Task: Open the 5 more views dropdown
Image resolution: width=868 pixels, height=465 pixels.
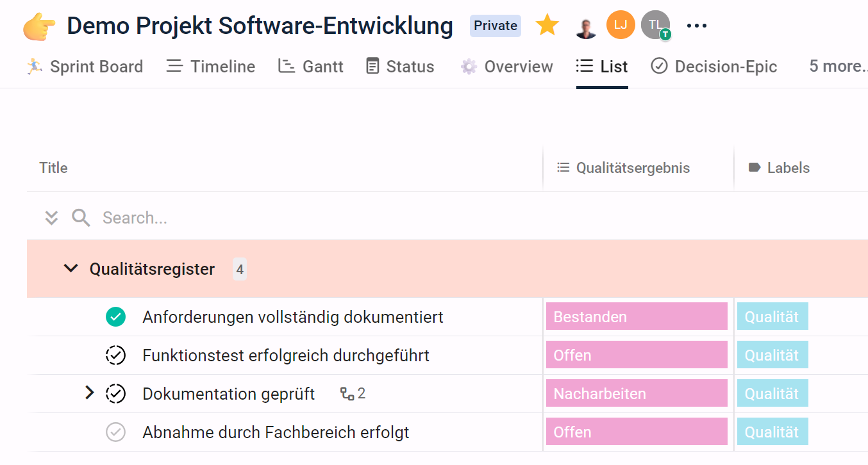Action: click(839, 67)
